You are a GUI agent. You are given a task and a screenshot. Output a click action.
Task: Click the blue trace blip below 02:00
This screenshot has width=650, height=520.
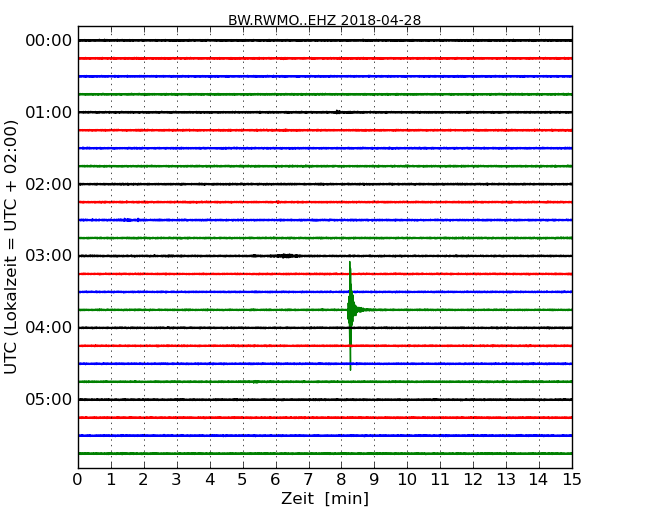pos(131,220)
